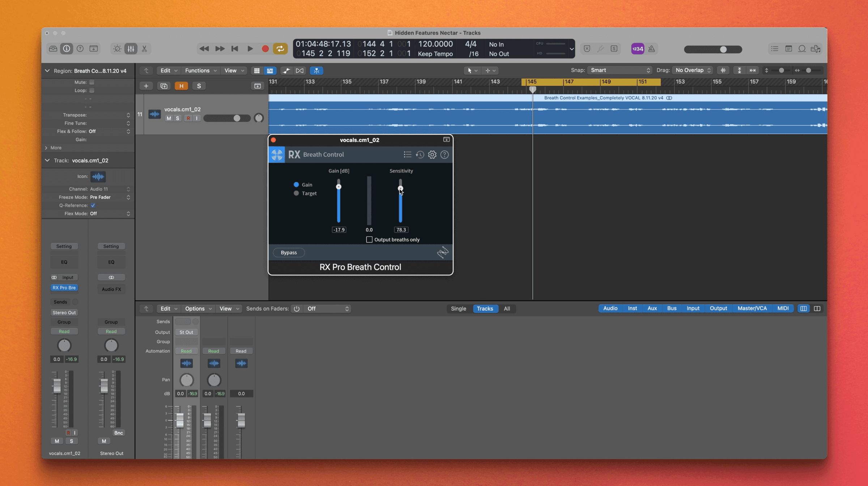Viewport: 868px width, 486px height.
Task: Mute the vocals.cm1_02 track header
Action: click(169, 118)
